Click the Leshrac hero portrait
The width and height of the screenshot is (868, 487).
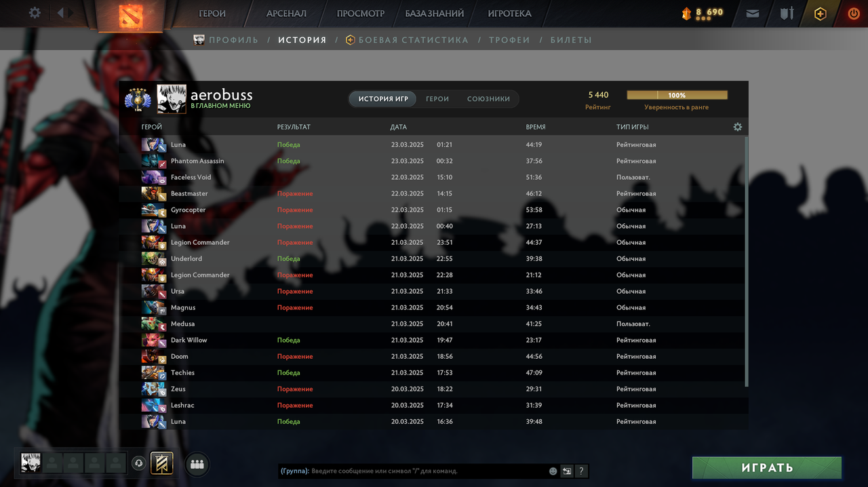tap(154, 405)
